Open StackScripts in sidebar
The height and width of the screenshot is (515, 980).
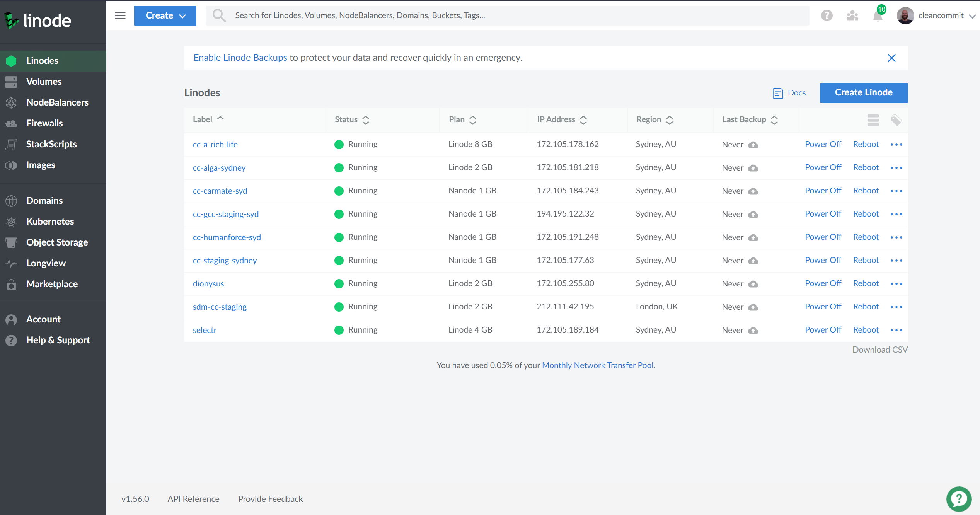coord(53,144)
